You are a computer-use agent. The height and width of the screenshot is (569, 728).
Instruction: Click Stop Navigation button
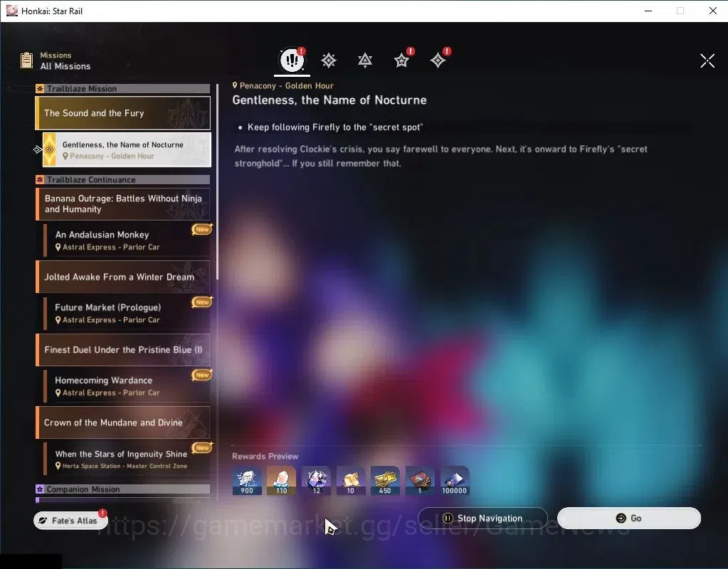point(483,518)
